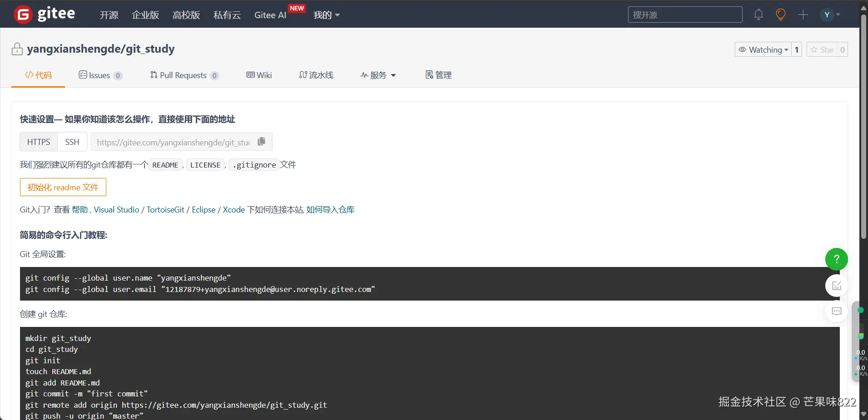The height and width of the screenshot is (420, 868).
Task: Click the floating feedback edit icon
Action: coord(836,286)
